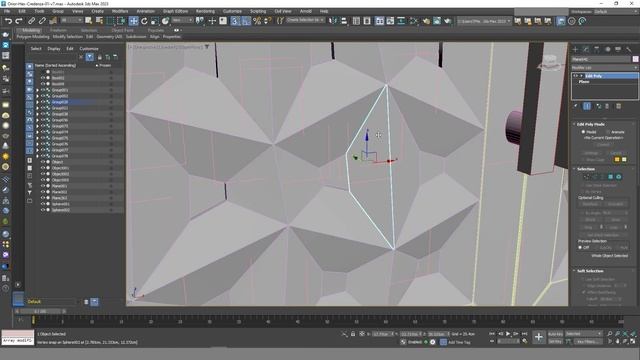Hide Sphere002 with its eye icon
Image resolution: width=640 pixels, height=360 pixels.
(x=42, y=210)
